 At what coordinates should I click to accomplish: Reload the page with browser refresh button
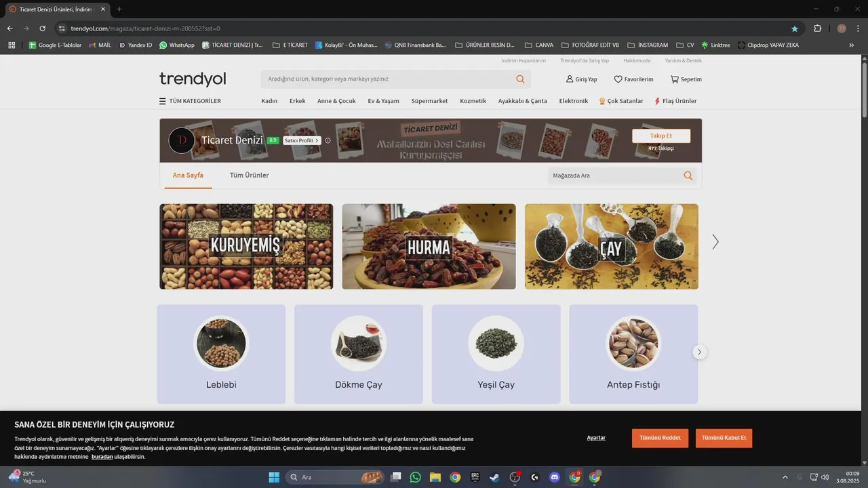point(42,28)
